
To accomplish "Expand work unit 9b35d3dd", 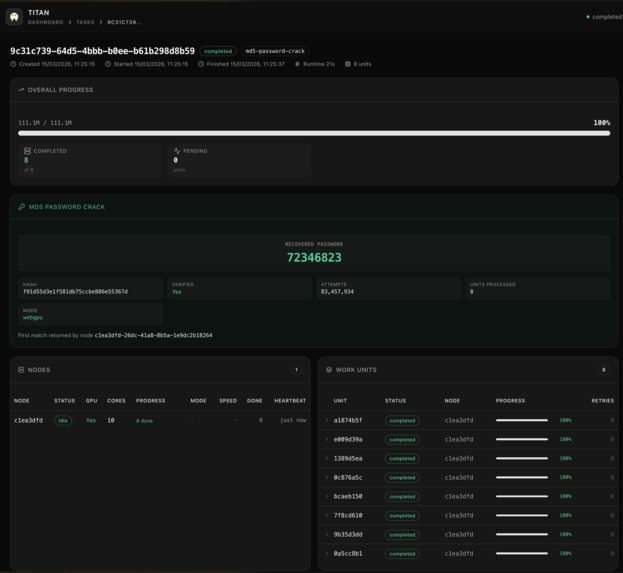I will point(327,534).
